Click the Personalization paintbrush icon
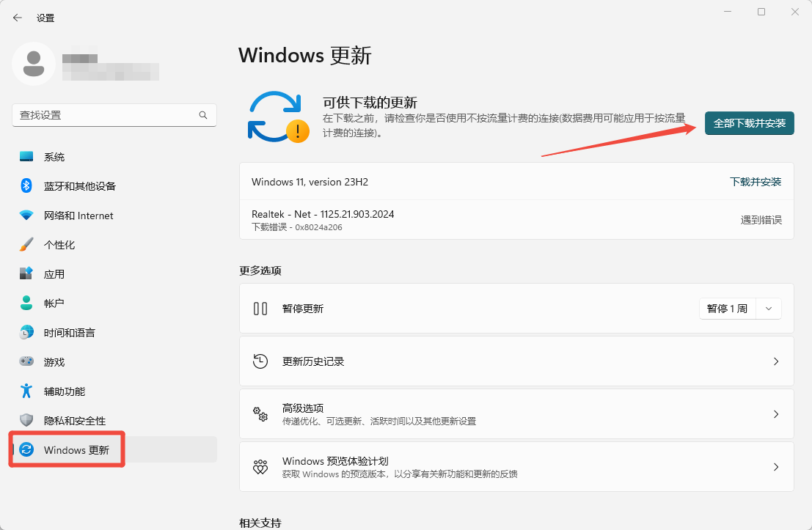Image resolution: width=812 pixels, height=530 pixels. (26, 245)
